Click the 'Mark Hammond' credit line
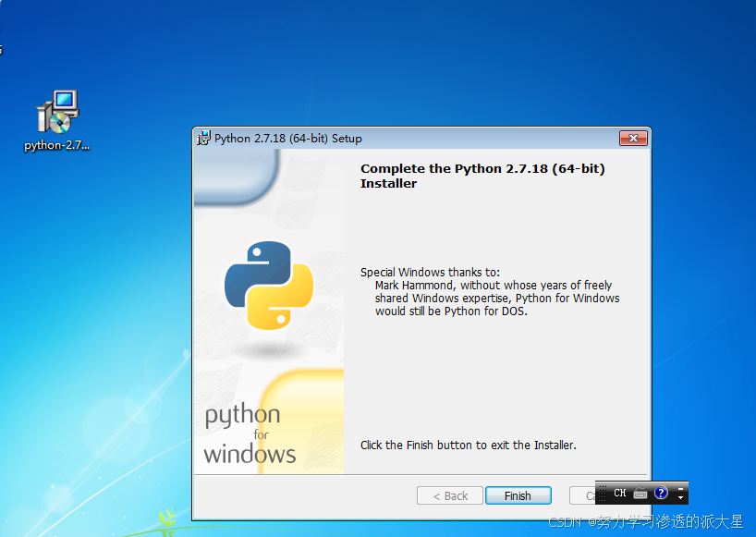Screen dimensions: 756x537 497,298
